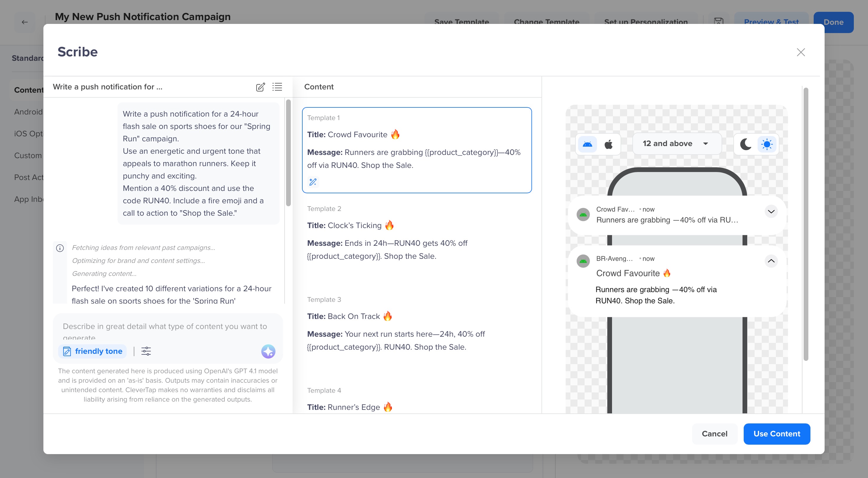
Task: Click the Done button in background page
Action: (x=833, y=22)
